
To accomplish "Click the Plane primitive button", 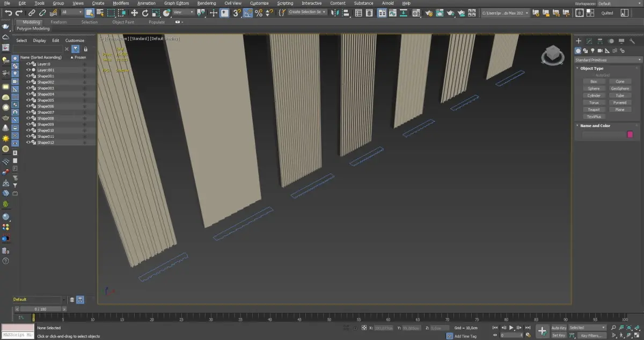I will [620, 109].
